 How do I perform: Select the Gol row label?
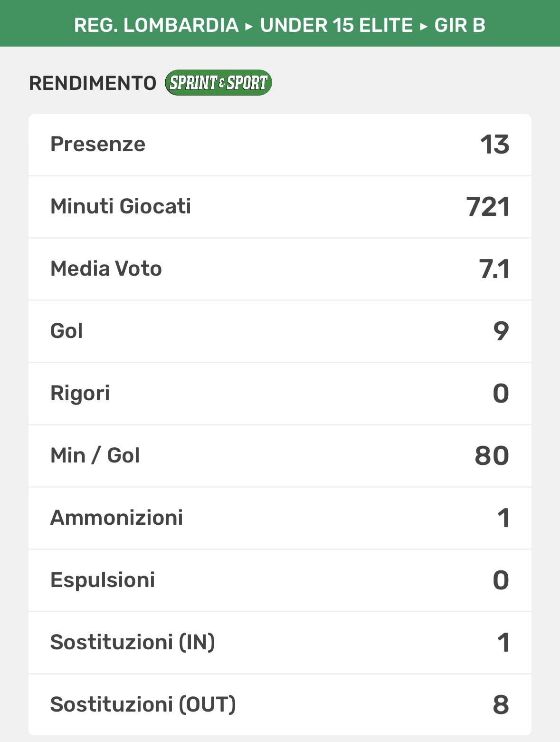point(66,331)
